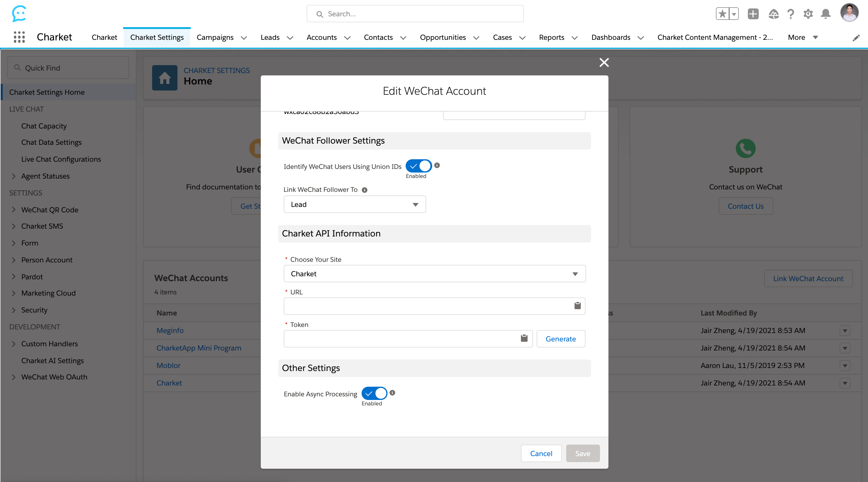The image size is (868, 482).
Task: Open the notifications bell
Action: coord(825,14)
